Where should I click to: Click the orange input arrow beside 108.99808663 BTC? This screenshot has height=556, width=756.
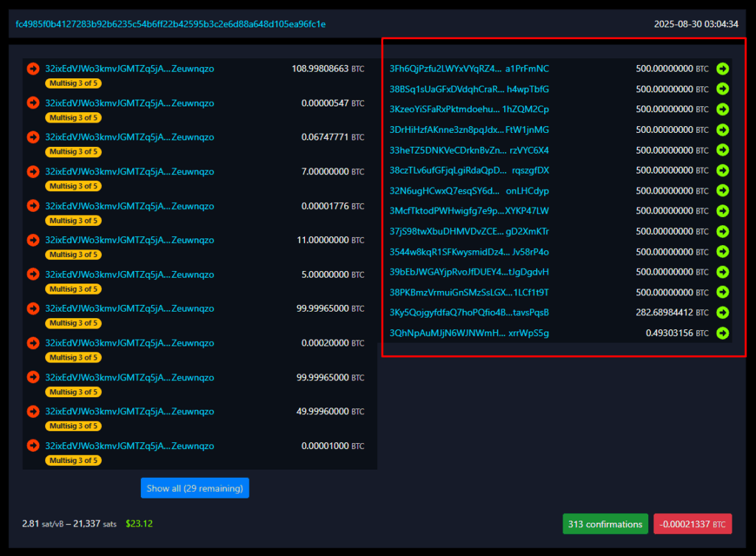[x=33, y=69]
